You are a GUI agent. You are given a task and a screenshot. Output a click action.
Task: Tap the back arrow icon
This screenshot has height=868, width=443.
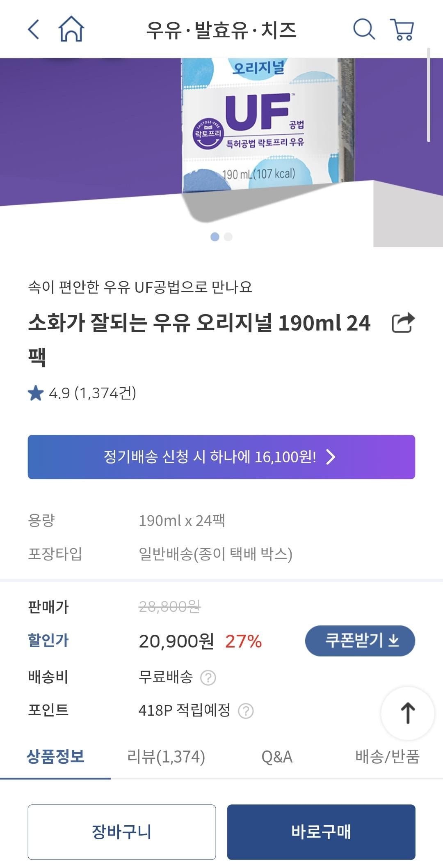click(34, 30)
